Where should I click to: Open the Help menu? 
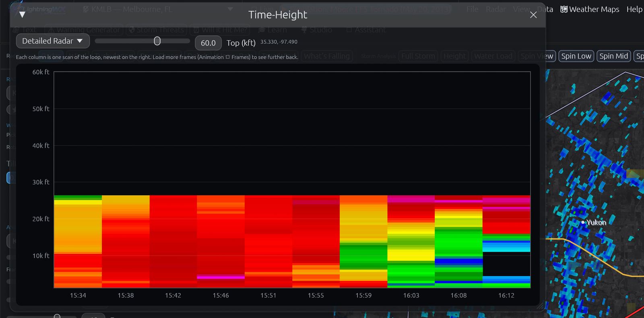634,9
